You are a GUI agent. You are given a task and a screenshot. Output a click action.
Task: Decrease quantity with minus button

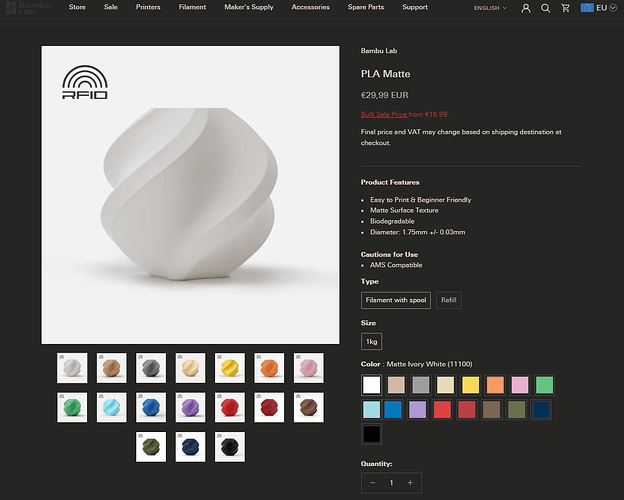[x=372, y=483]
